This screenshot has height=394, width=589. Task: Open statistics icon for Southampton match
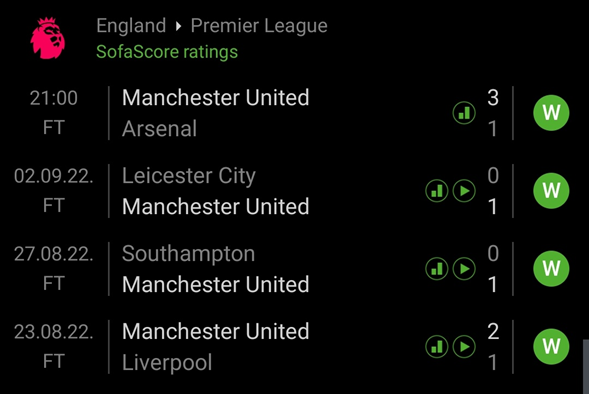click(x=436, y=269)
